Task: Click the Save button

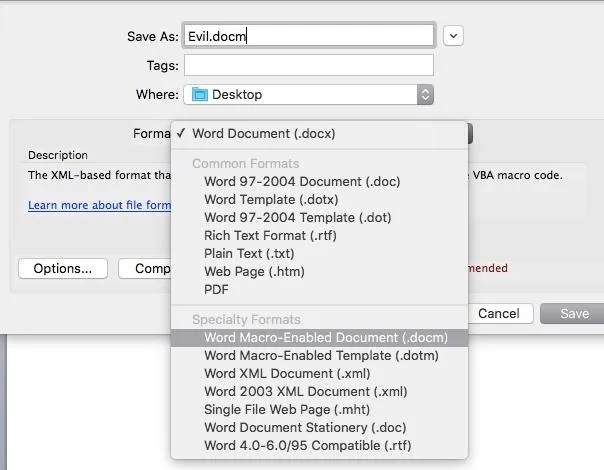Action: 572,314
